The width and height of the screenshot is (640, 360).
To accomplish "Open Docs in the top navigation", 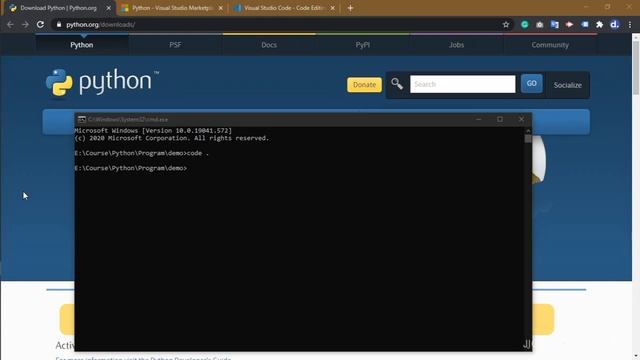I will click(269, 45).
